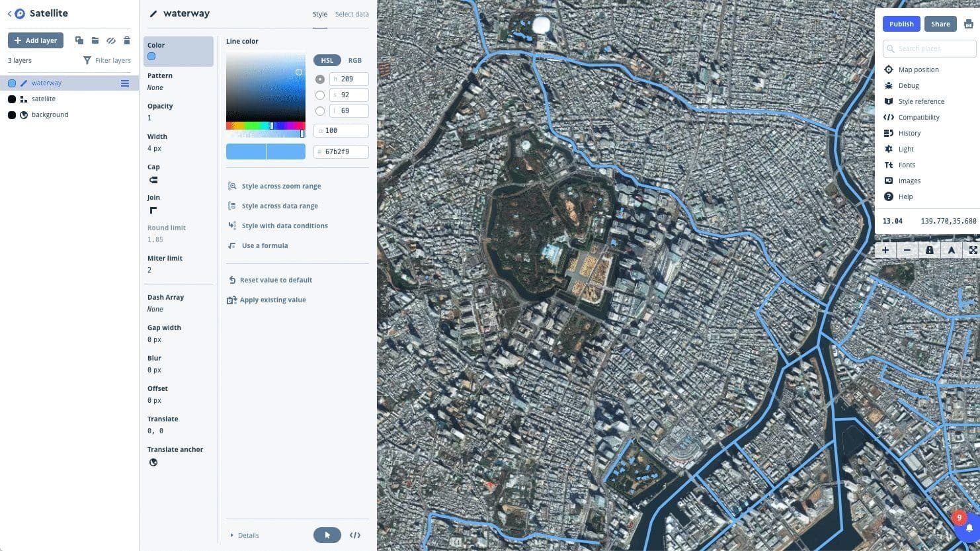Zoom in on the map
The width and height of the screenshot is (980, 551).
pos(885,250)
